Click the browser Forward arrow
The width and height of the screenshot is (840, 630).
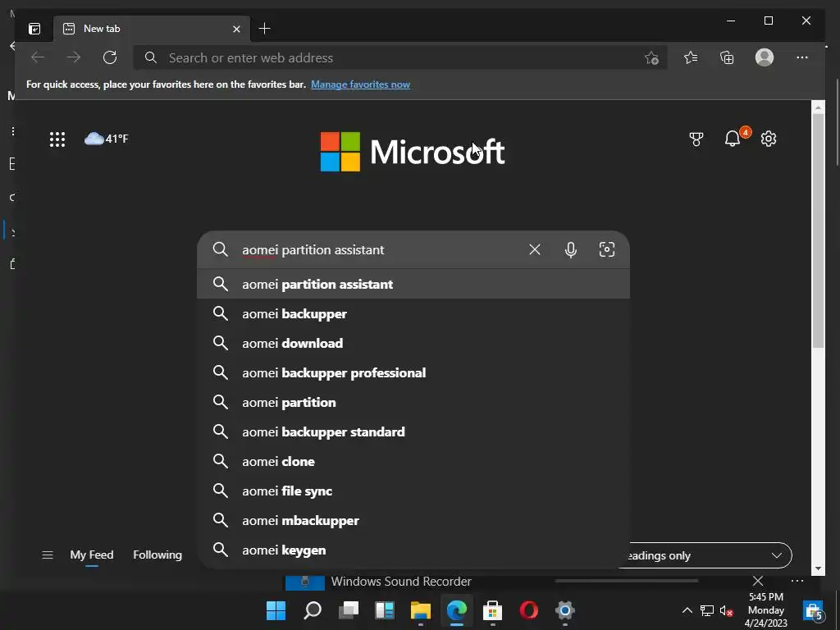point(73,57)
